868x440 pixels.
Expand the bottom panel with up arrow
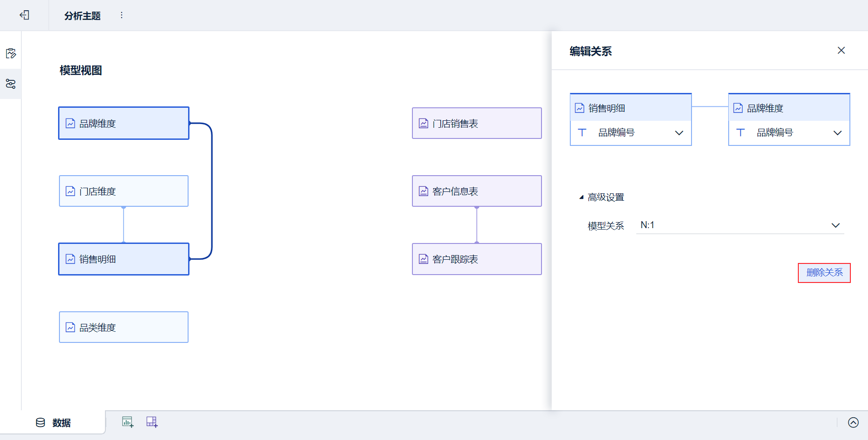[853, 422]
